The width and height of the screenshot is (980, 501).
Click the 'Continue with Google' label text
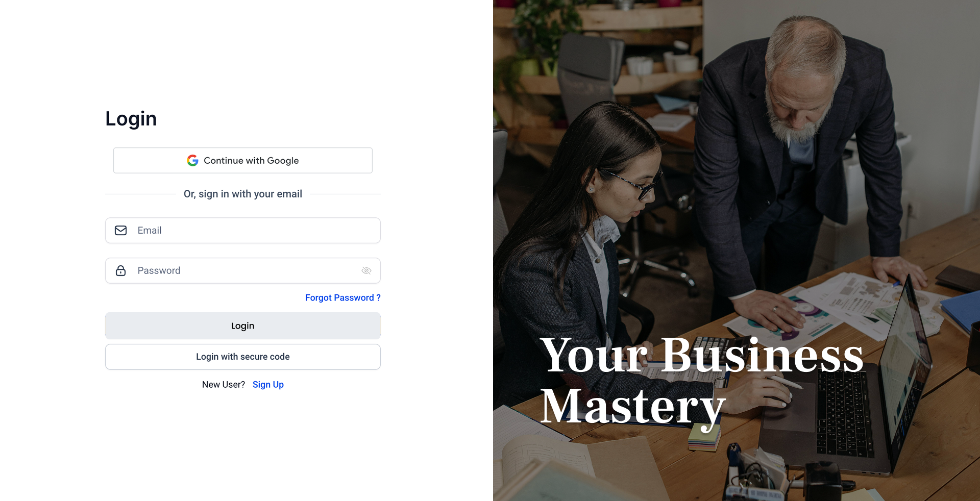click(x=251, y=160)
